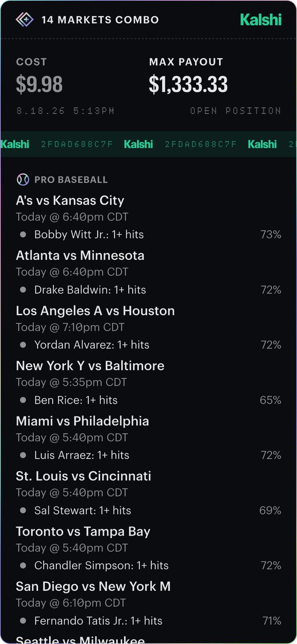
Task: Open the San Diego vs New York M game
Action: [x=93, y=587]
